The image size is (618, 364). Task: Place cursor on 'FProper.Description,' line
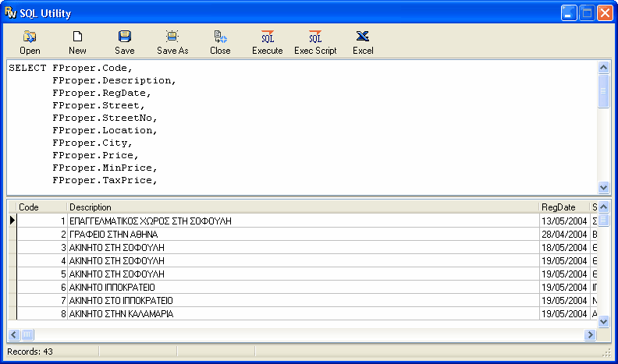pyautogui.click(x=114, y=80)
